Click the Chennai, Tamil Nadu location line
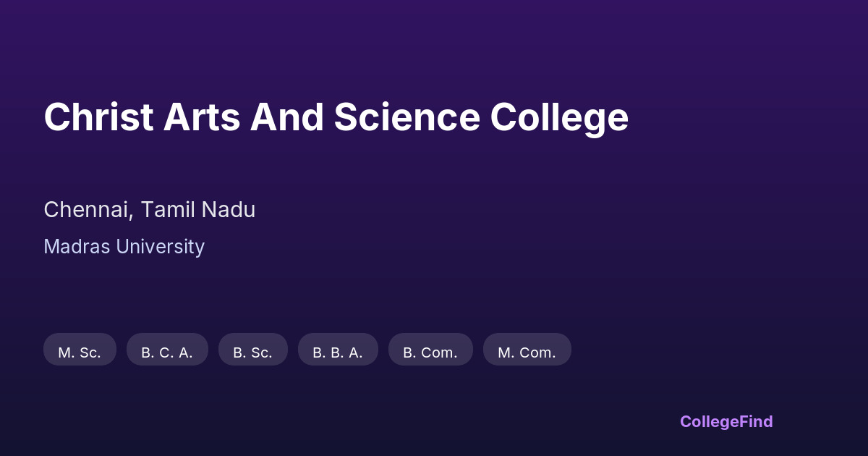Viewport: 868px width, 456px height. coord(149,210)
